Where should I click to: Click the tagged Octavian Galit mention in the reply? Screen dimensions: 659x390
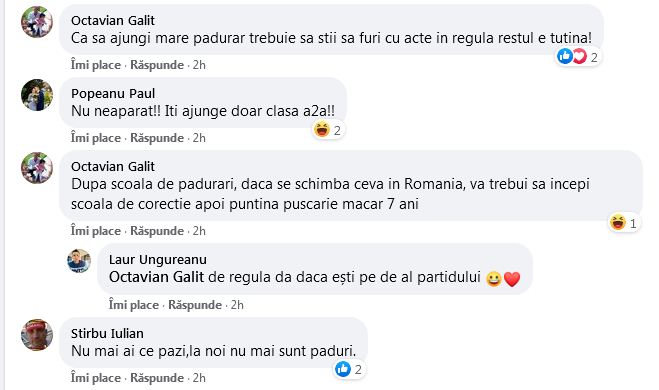click(156, 277)
